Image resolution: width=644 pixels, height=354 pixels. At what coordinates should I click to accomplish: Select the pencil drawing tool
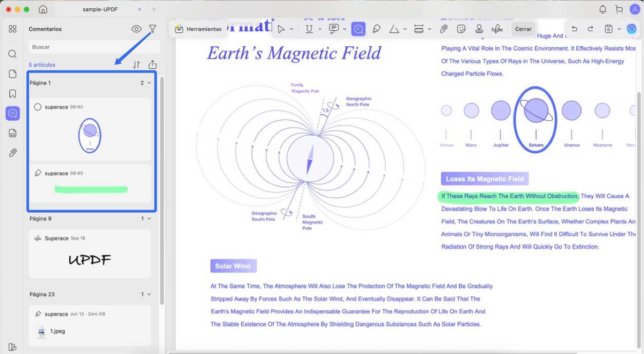click(376, 29)
